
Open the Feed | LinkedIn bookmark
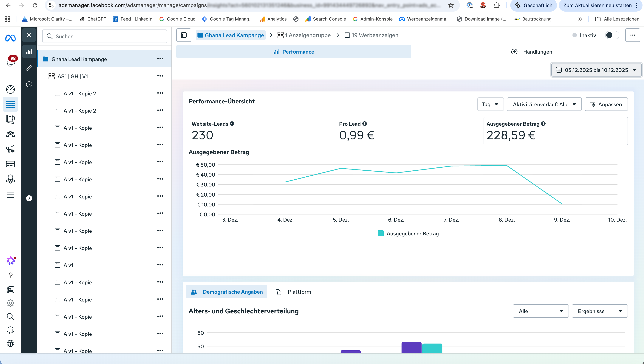click(133, 19)
